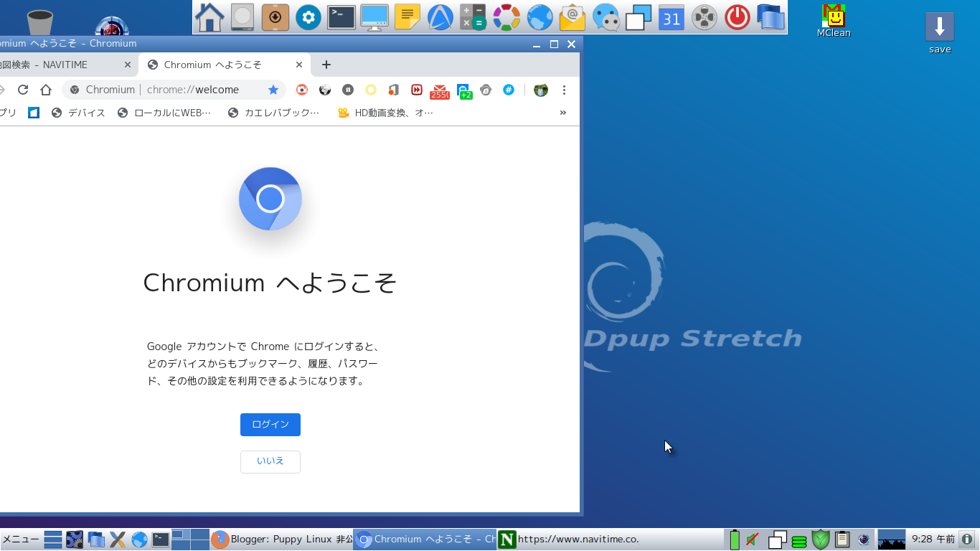980x551 pixels.
Task: Open the info icon beside the clock
Action: pyautogui.click(x=967, y=539)
